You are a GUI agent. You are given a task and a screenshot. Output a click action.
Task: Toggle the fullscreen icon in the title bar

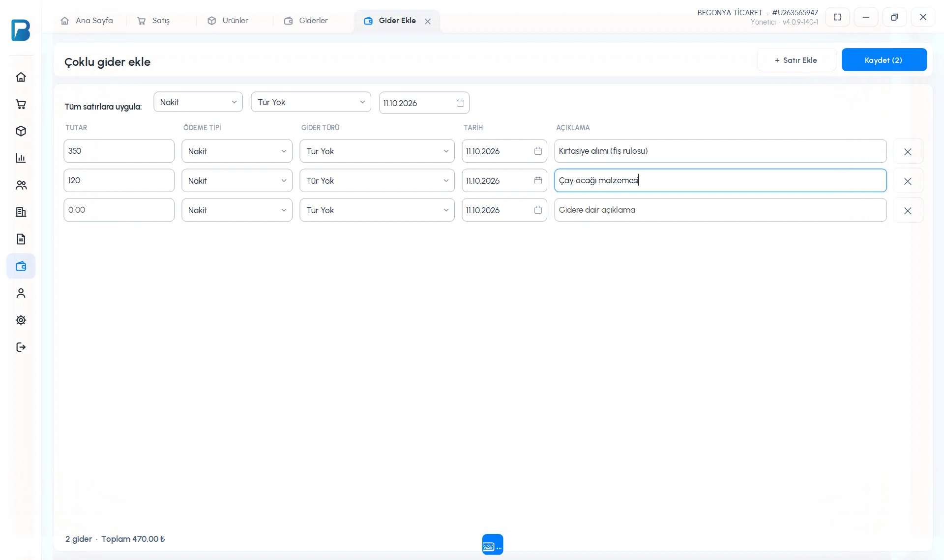tap(838, 17)
